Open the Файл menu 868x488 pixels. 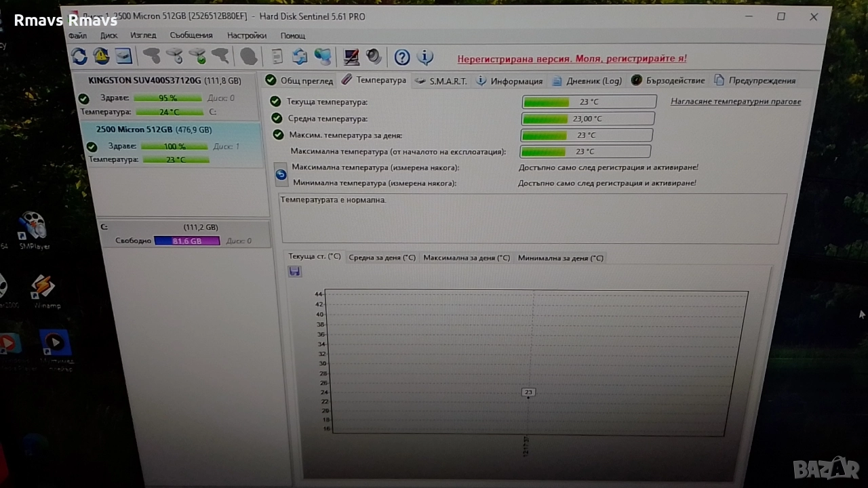[x=77, y=35]
